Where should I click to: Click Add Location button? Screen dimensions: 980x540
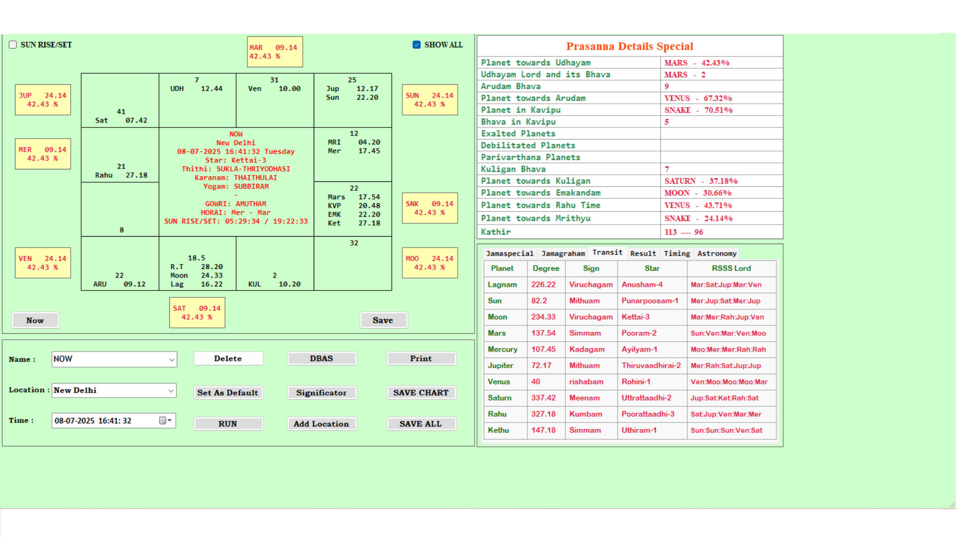coord(322,424)
